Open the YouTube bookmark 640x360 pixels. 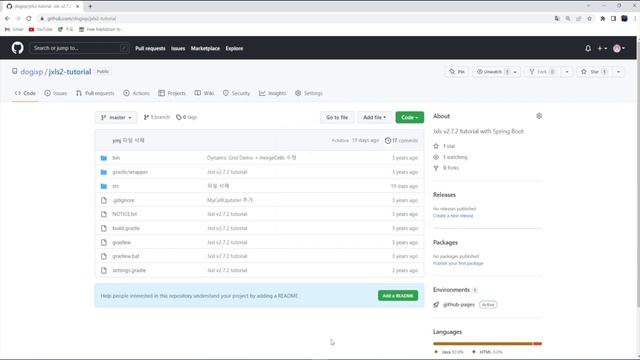[40, 29]
